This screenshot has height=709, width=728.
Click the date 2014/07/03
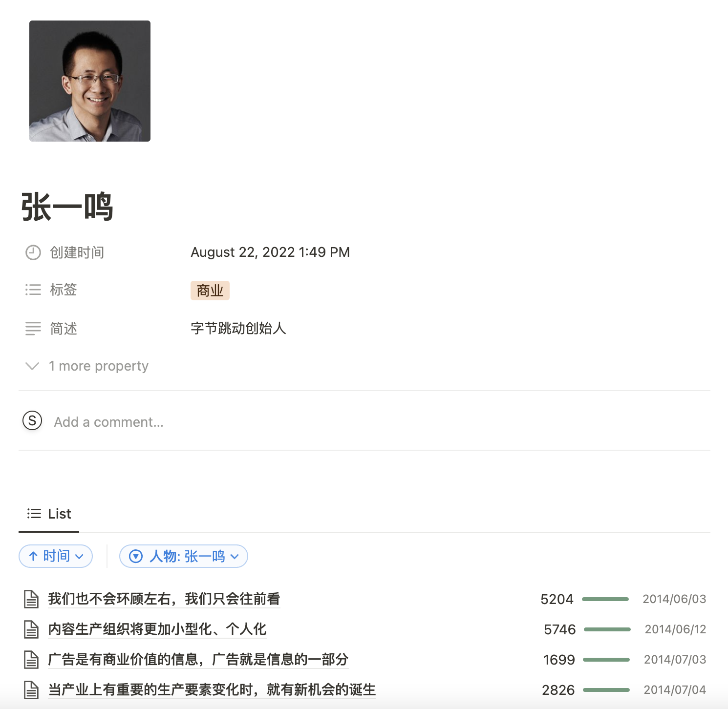tap(675, 660)
